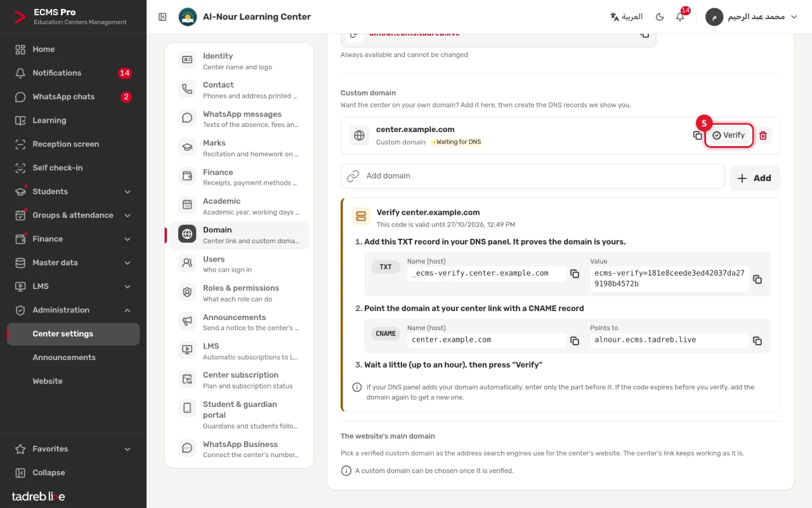The width and height of the screenshot is (812, 508).
Task: Open Academic settings tab
Action: [x=239, y=206]
